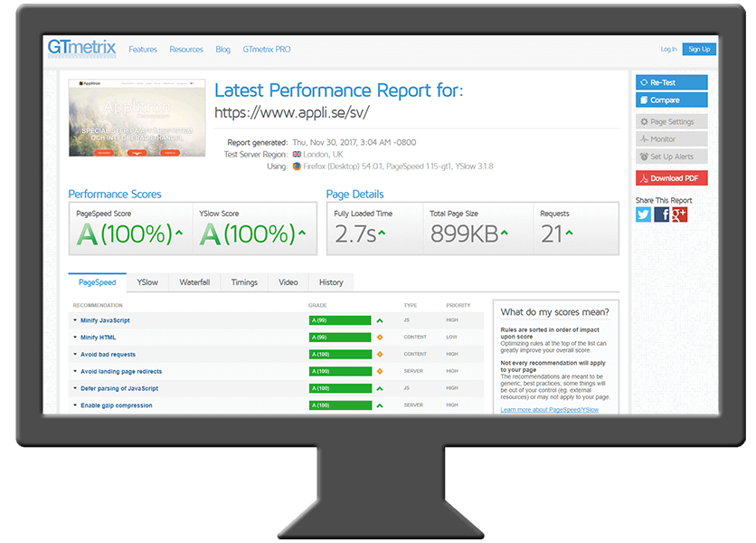
Task: Click Minify JavaScript grade bar A (99)
Action: click(340, 320)
